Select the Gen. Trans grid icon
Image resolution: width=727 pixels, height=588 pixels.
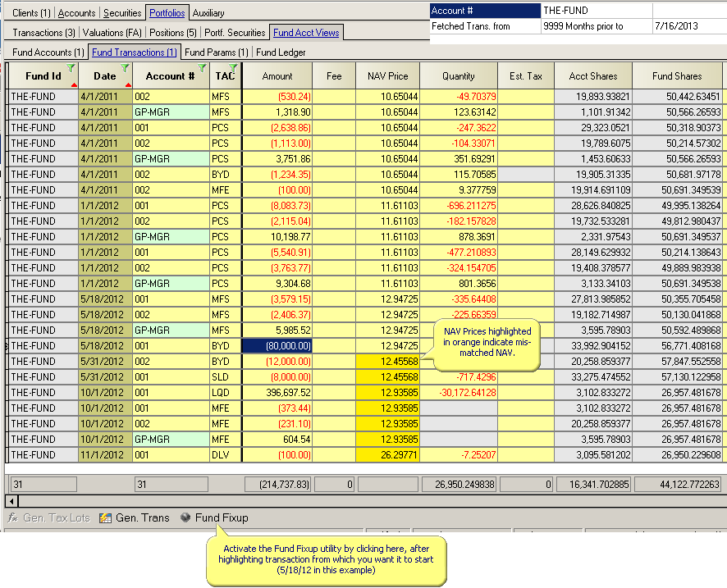(x=104, y=518)
